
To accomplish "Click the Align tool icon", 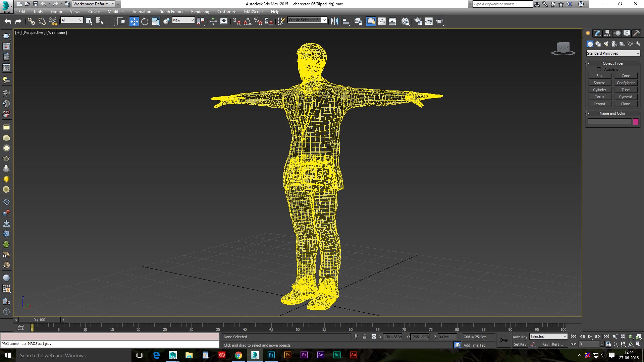I will 345,21.
